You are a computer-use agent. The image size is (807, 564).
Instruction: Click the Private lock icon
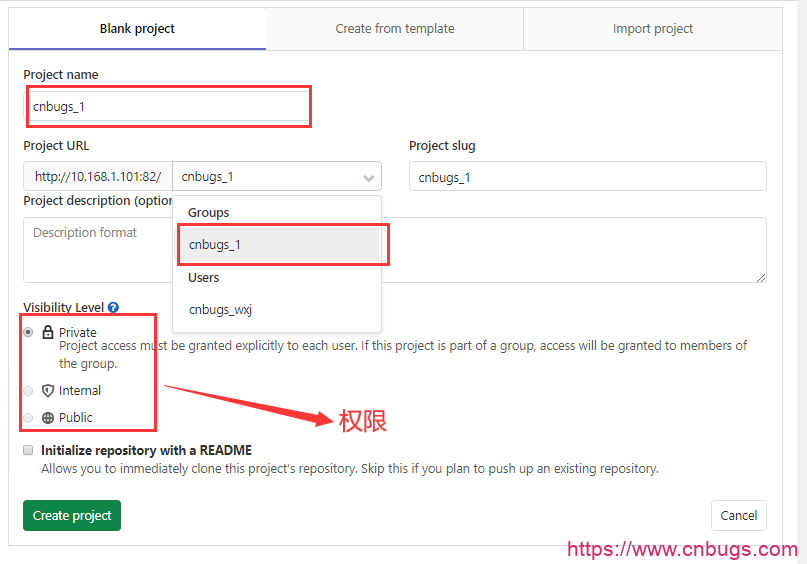pyautogui.click(x=48, y=332)
